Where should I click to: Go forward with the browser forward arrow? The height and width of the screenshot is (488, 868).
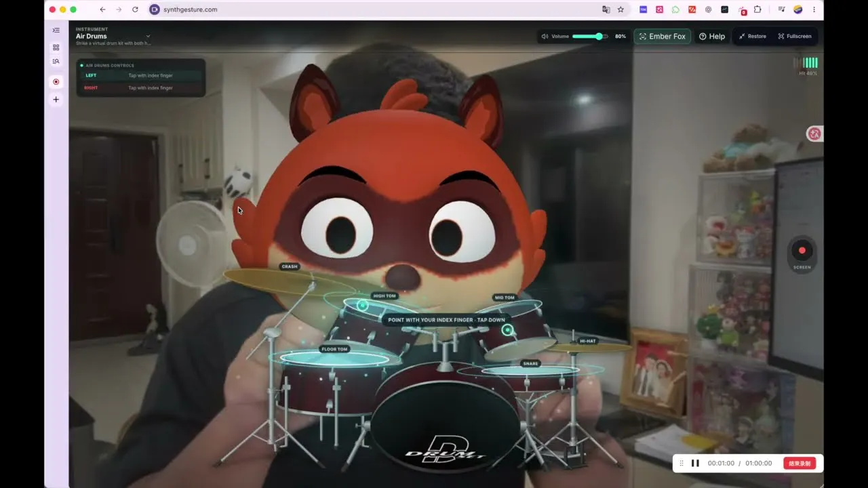point(119,9)
